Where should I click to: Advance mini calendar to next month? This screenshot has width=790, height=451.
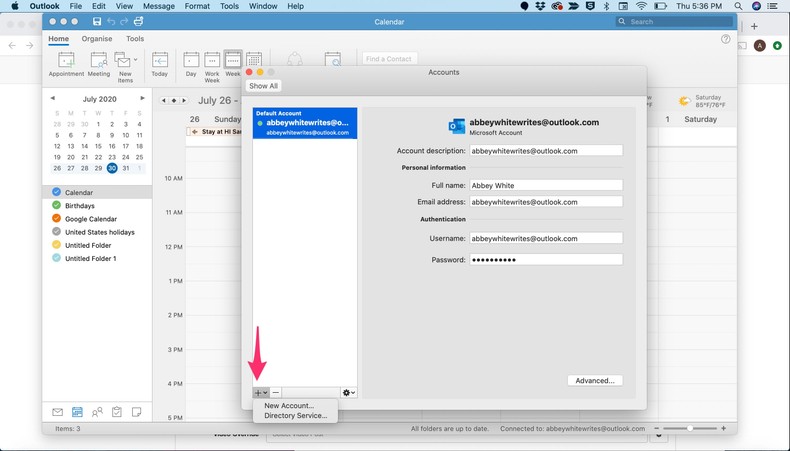pyautogui.click(x=143, y=99)
